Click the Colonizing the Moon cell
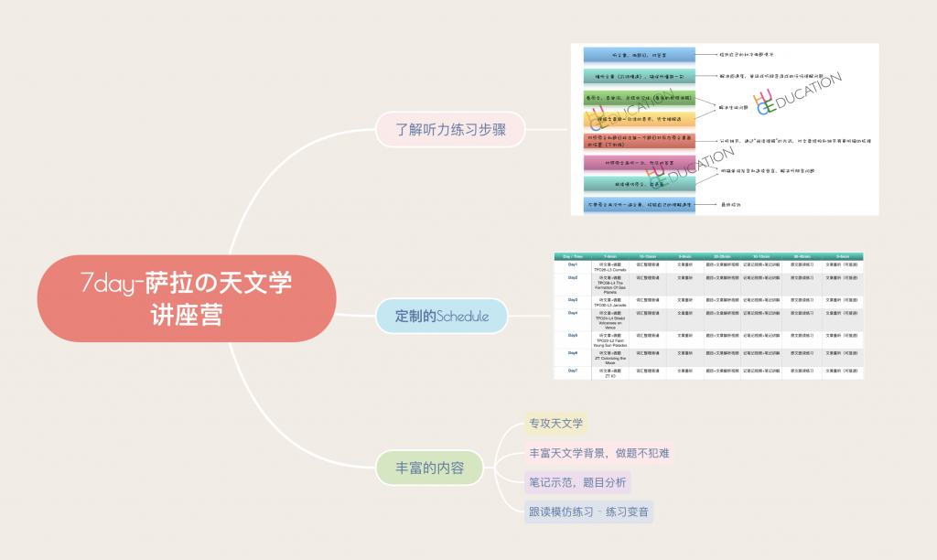Viewport: 937px width, 560px height. pos(610,358)
